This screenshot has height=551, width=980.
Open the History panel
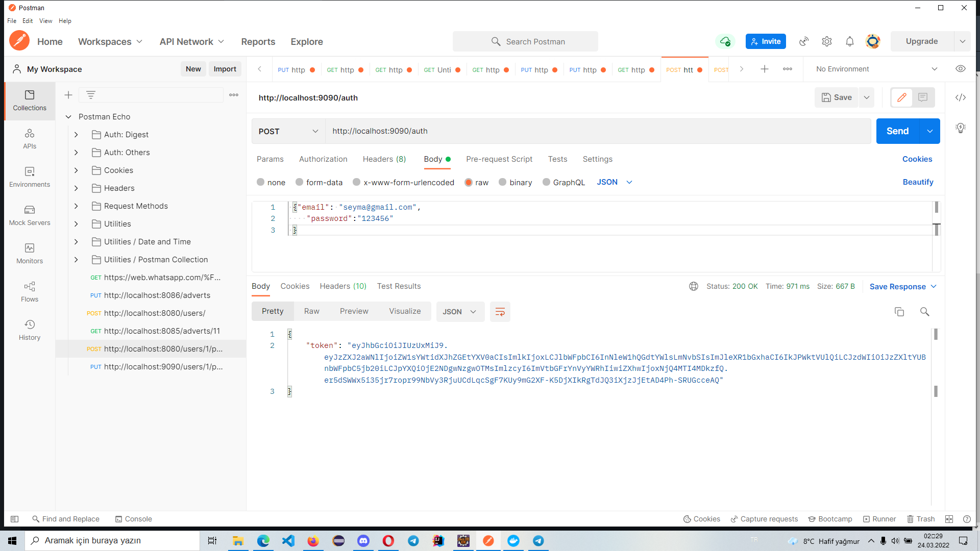[x=29, y=330]
